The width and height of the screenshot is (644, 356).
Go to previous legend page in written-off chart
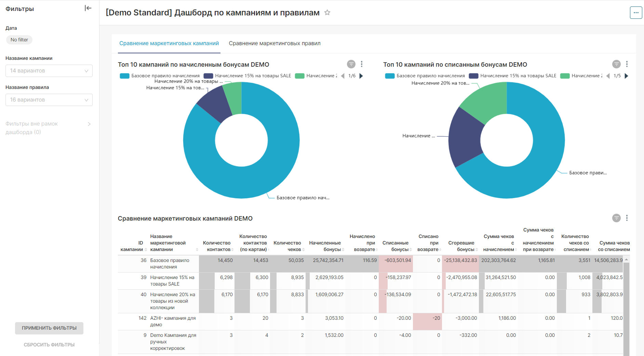tap(608, 76)
